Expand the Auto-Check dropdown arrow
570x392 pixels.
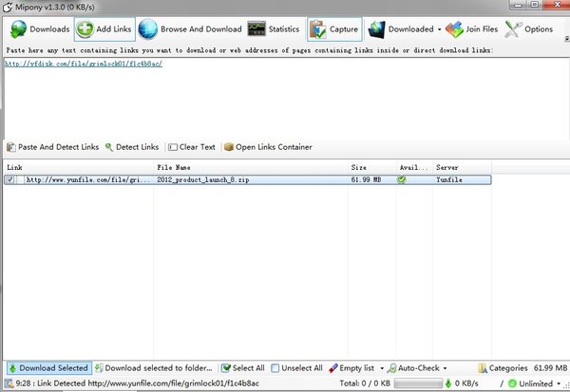coord(445,368)
